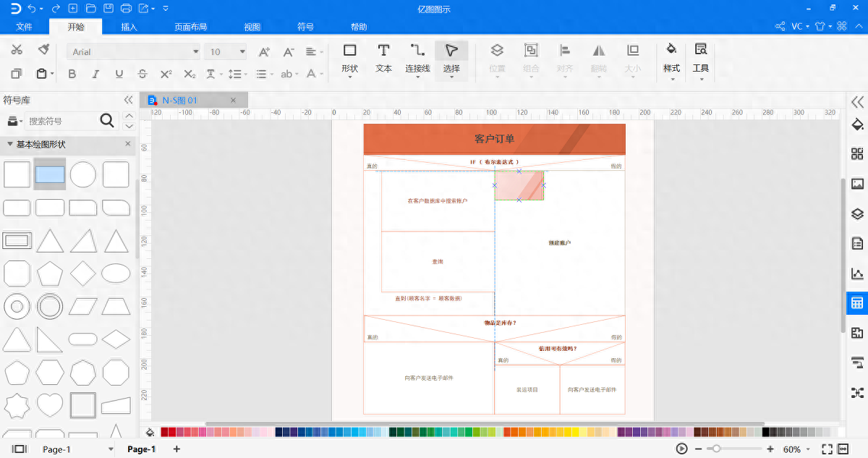Click the format painter brush icon
Image resolution: width=868 pixels, height=458 pixels.
click(43, 49)
